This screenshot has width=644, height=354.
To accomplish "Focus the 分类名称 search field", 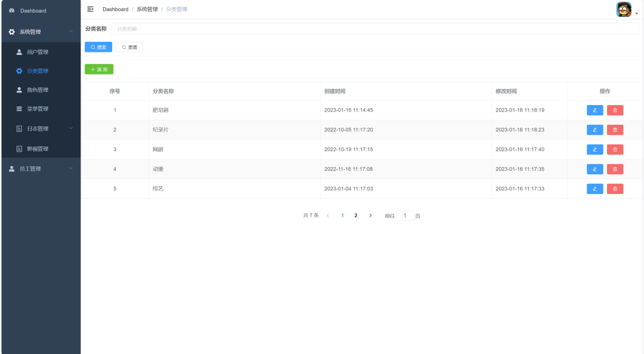I will coord(374,29).
